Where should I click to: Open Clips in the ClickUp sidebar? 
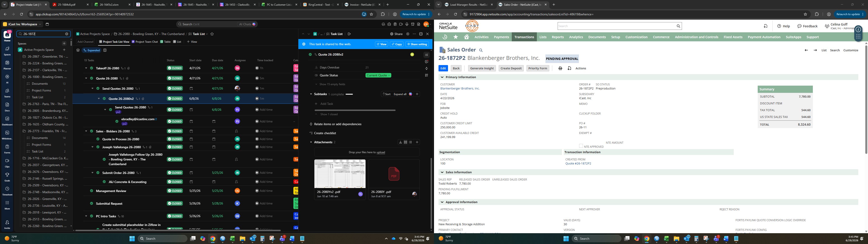7,163
